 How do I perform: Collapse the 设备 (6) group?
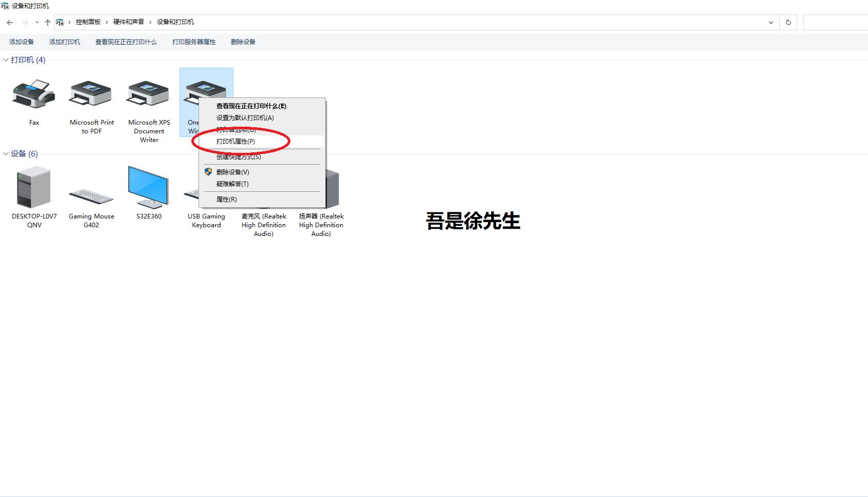(6, 154)
